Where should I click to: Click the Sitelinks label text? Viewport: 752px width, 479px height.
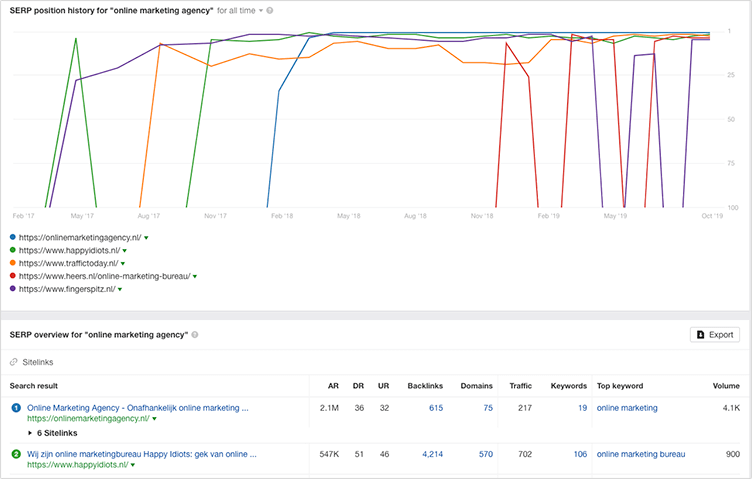38,362
